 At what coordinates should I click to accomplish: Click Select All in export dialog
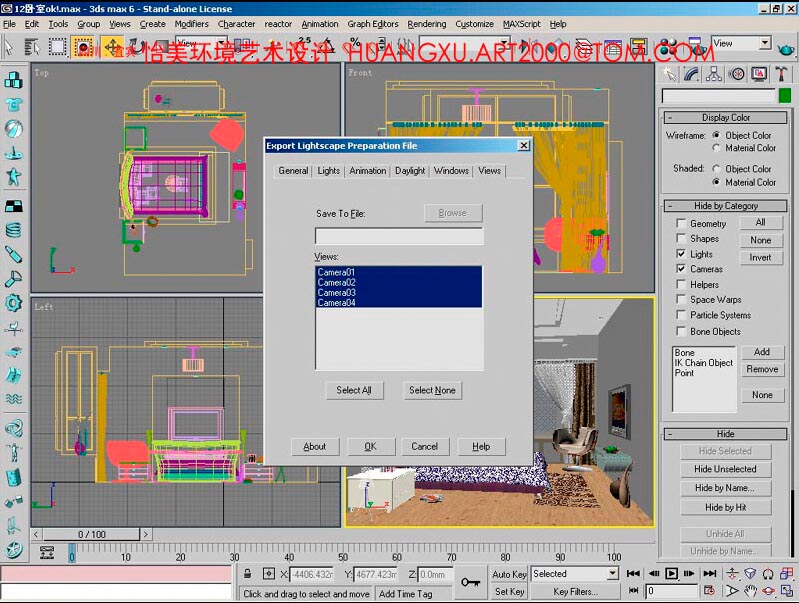pos(354,390)
